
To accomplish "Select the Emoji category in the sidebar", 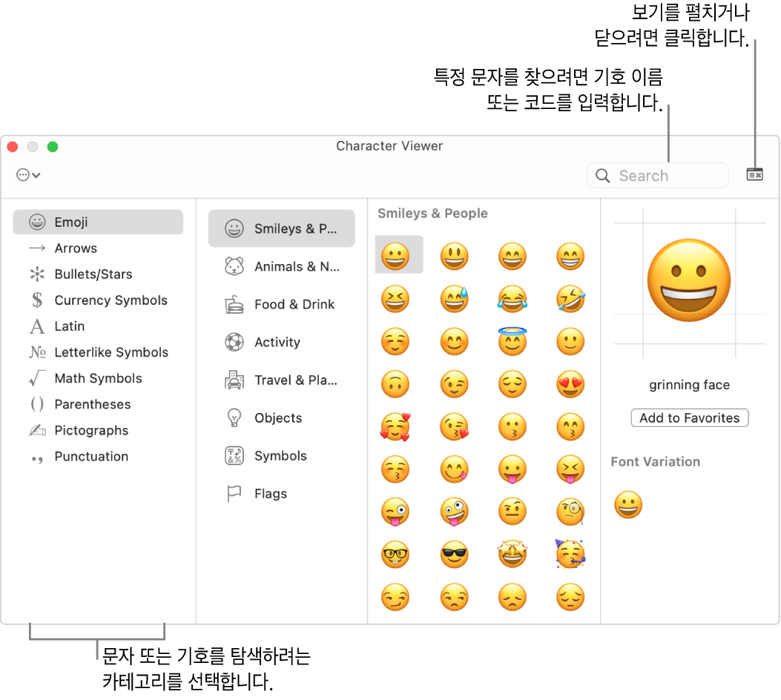I will 98,222.
